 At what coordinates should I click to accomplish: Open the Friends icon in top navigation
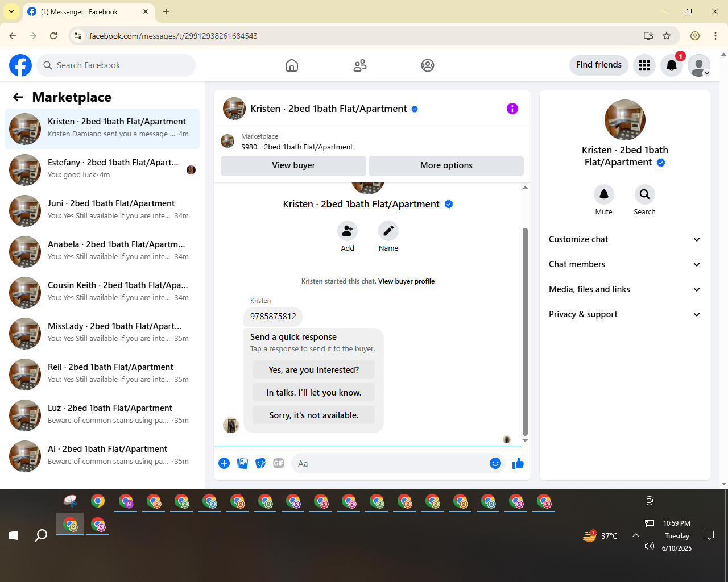[360, 65]
